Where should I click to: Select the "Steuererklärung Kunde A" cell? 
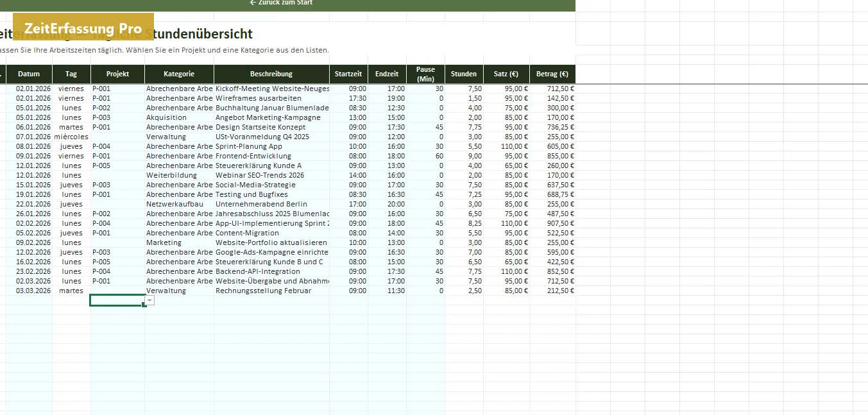tap(271, 165)
